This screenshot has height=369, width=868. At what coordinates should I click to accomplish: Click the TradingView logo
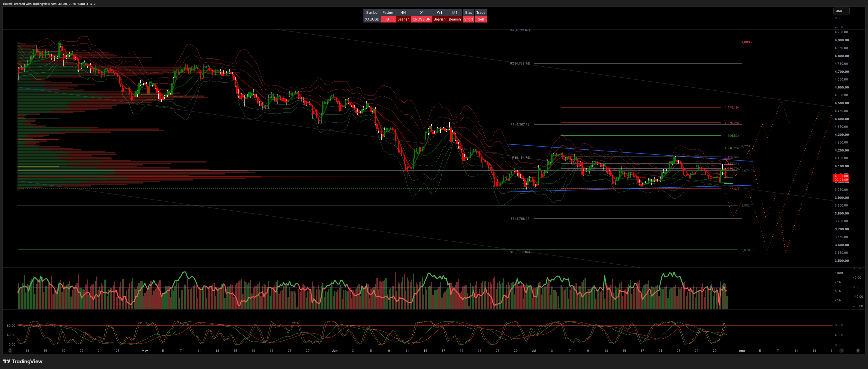point(22,361)
